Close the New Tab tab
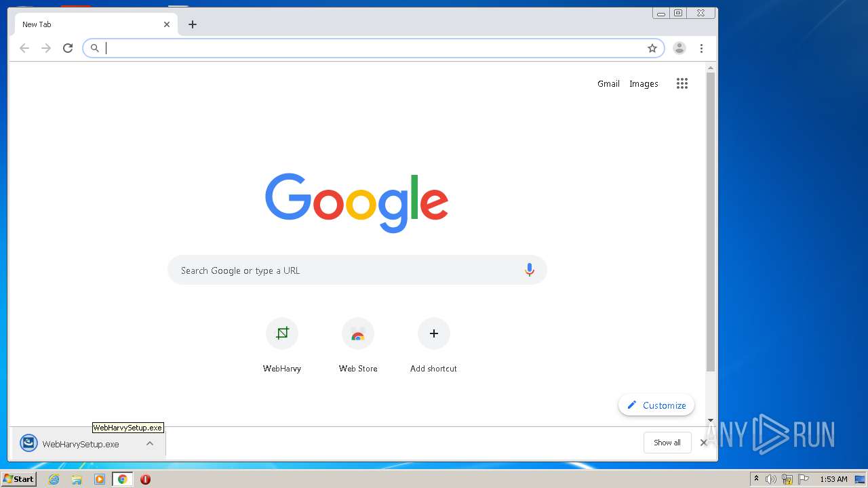Viewport: 868px width, 488px height. point(167,24)
